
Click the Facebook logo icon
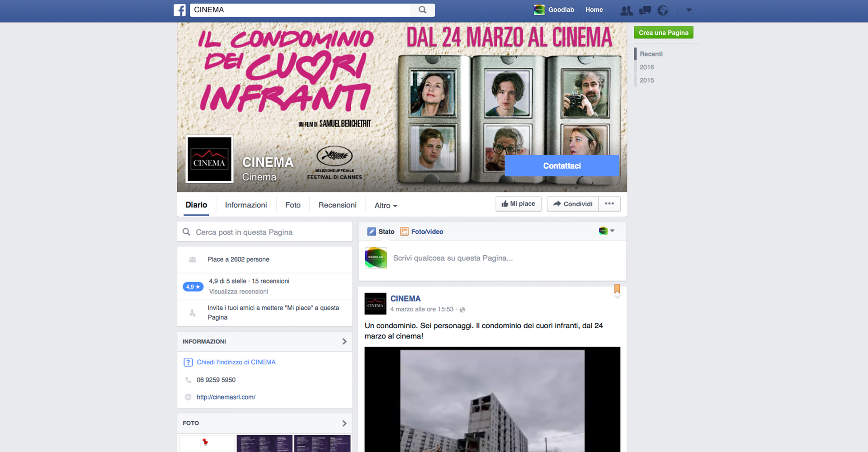tap(179, 10)
